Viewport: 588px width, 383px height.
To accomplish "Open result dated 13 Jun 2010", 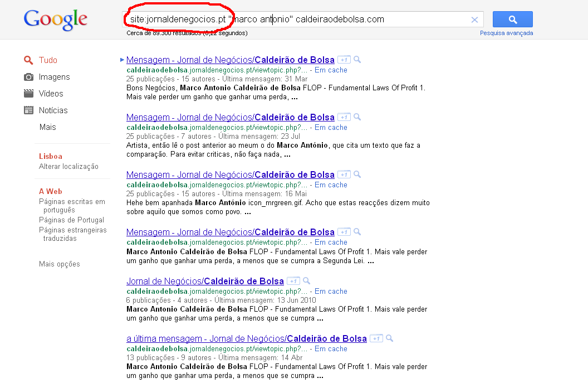I will (x=205, y=281).
